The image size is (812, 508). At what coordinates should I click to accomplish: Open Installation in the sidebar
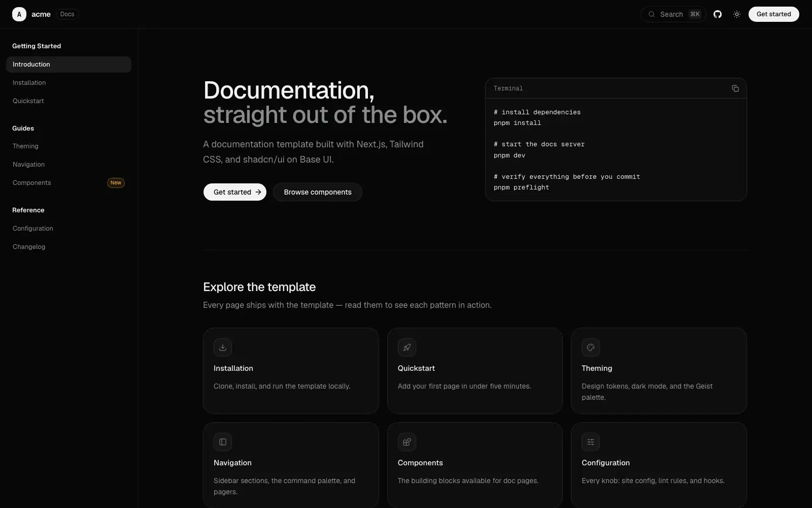click(69, 83)
